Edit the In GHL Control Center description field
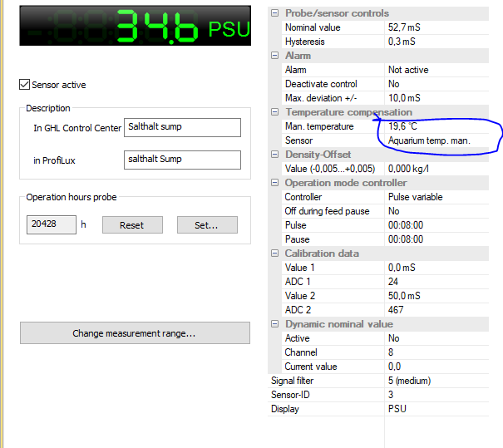 (182, 127)
